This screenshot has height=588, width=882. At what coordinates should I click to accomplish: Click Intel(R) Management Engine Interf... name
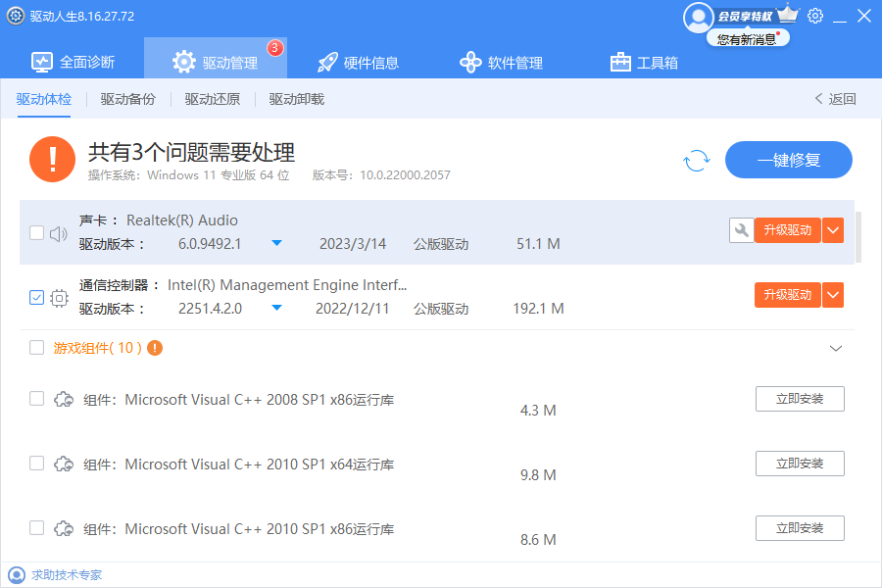287,285
